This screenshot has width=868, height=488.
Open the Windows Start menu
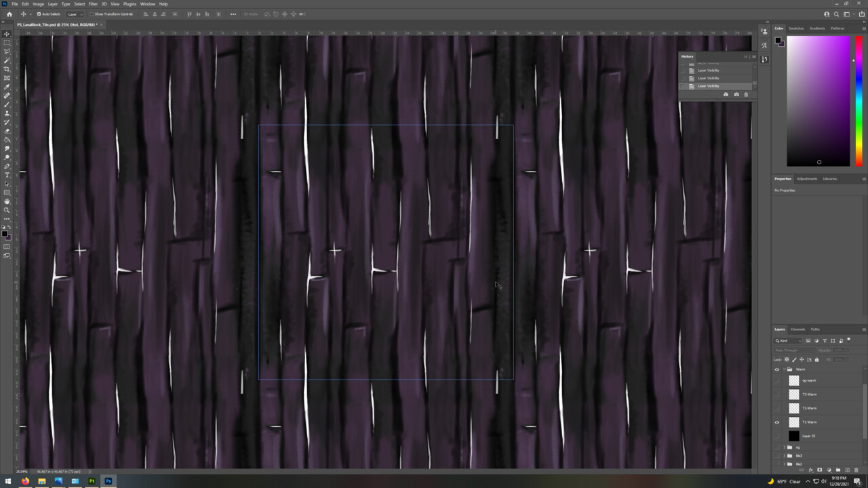click(8, 481)
